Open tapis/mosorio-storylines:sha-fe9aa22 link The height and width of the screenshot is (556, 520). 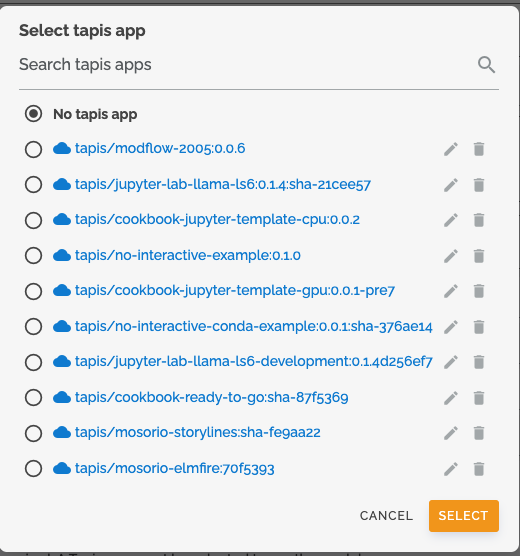(198, 432)
